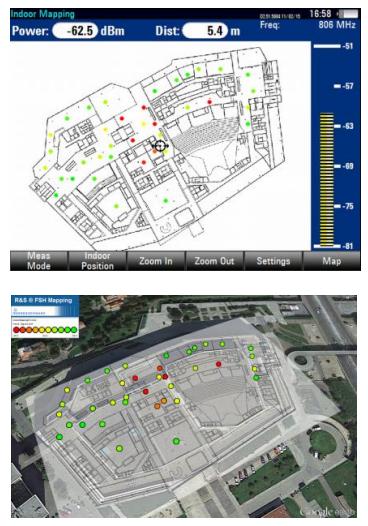Select the Indoor Position softkey

pos(97,261)
